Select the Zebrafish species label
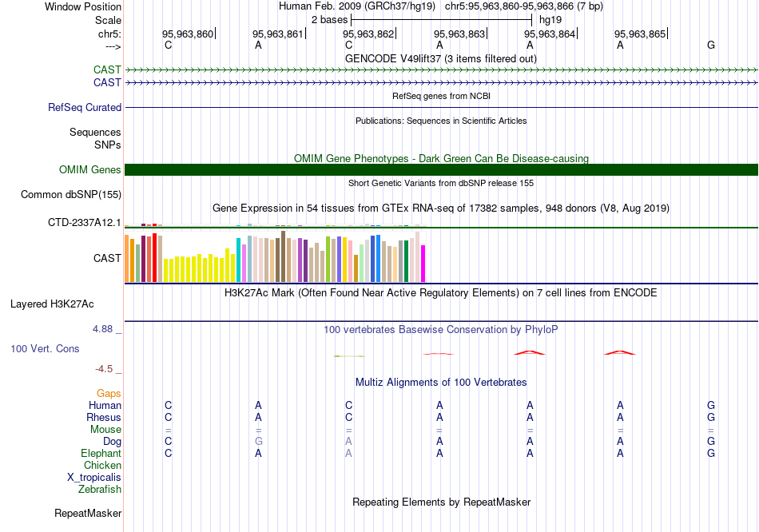Viewport: 759px width, 532px height. pos(100,489)
